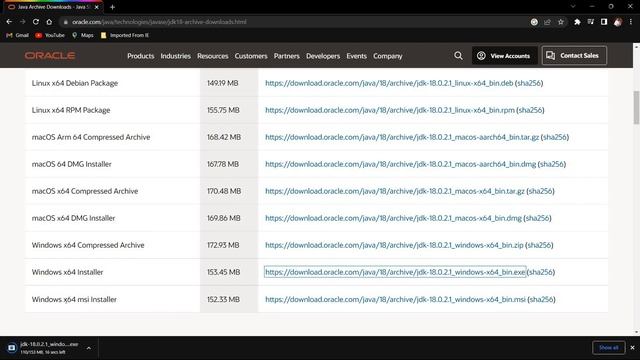The height and width of the screenshot is (360, 640).
Task: Open sha256 link for Windows msi installer
Action: [x=541, y=300]
